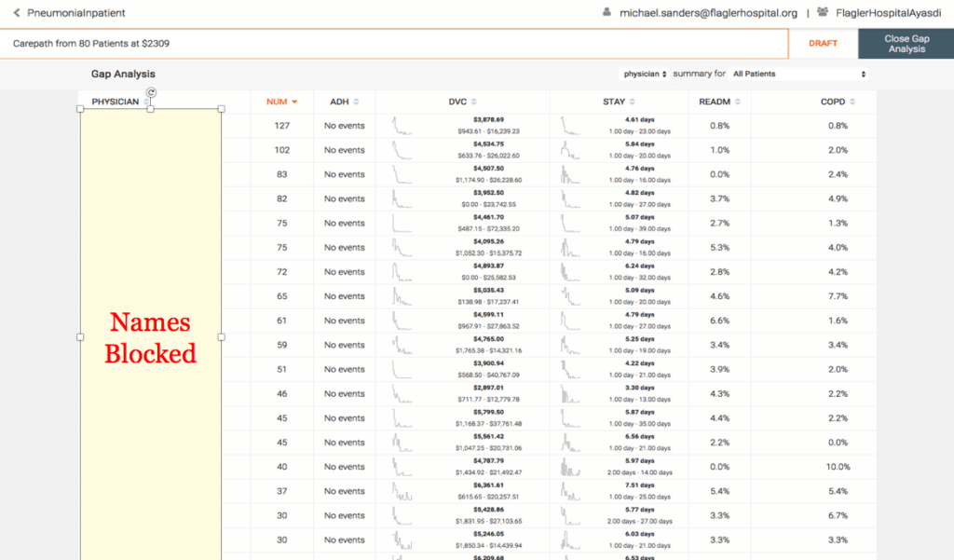Click the DRAFT status button
The height and width of the screenshot is (560, 954).
click(823, 43)
